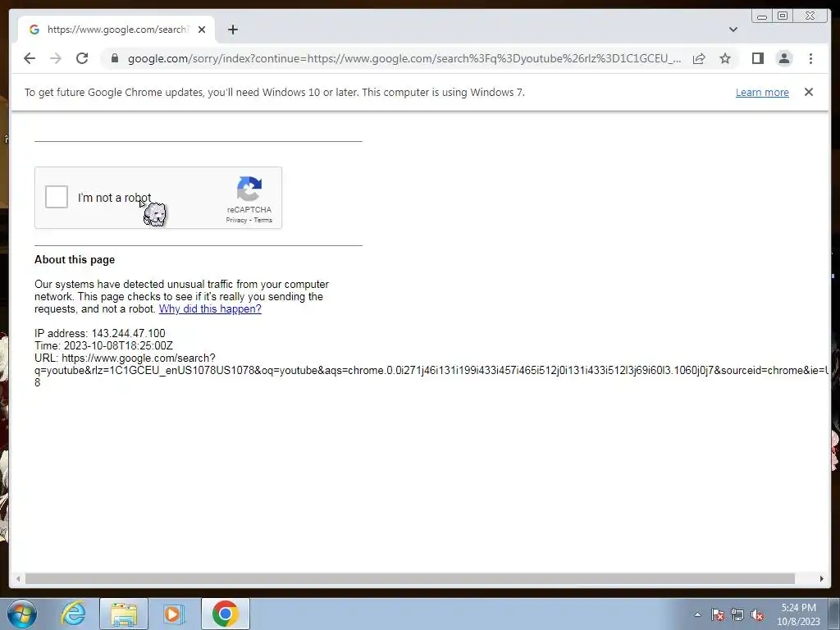
Task: Dismiss the Chrome update notice
Action: pyautogui.click(x=808, y=92)
